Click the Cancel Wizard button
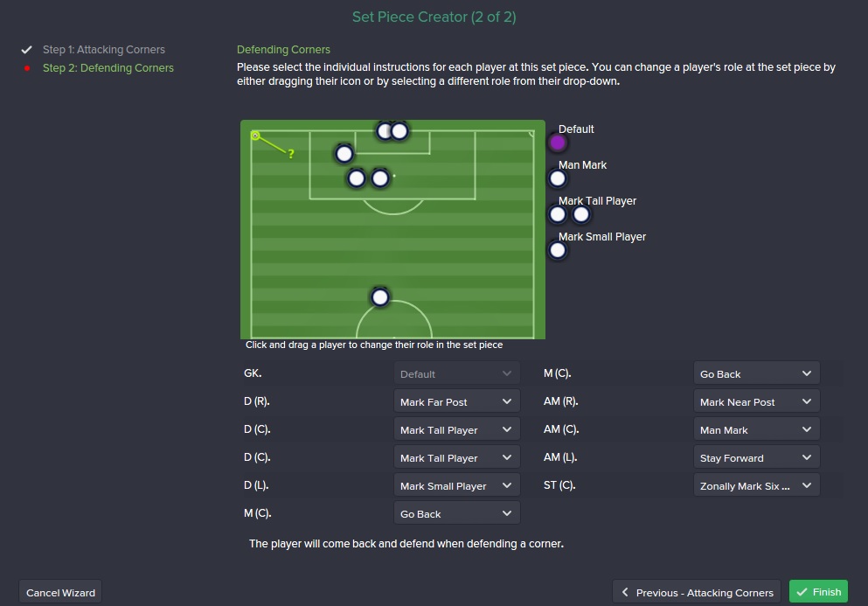 [60, 592]
